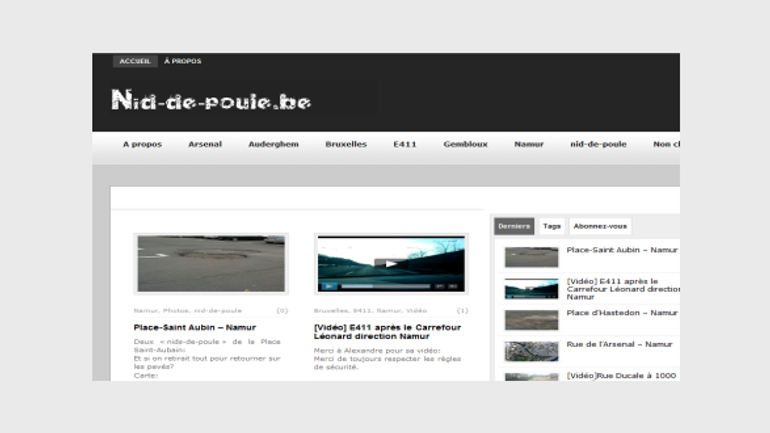The width and height of the screenshot is (770, 433).
Task: Click the (0) comments count on Place-Saint Aubin post
Action: [x=282, y=311]
